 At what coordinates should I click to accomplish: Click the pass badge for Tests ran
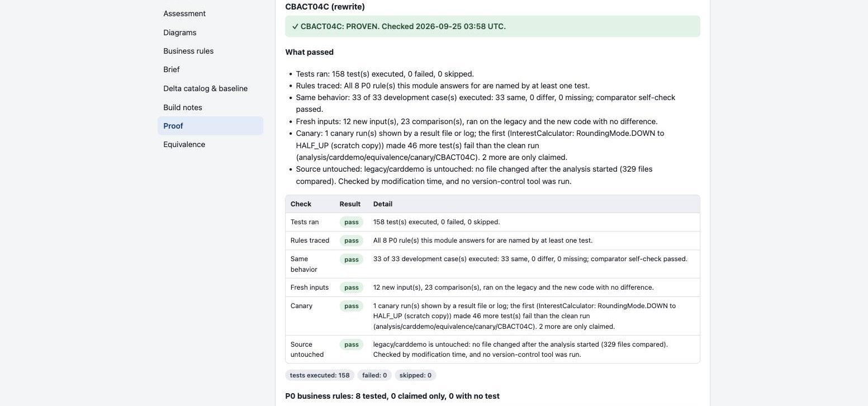352,222
